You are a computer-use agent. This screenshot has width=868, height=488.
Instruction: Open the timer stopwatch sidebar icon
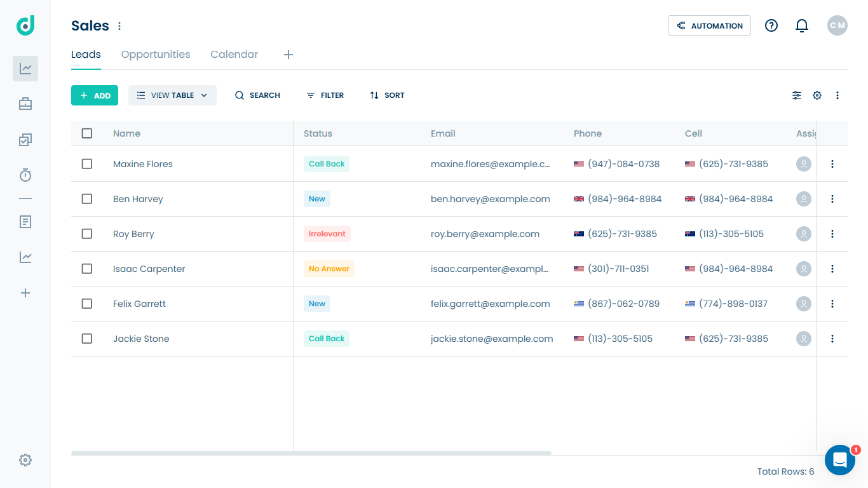(25, 175)
